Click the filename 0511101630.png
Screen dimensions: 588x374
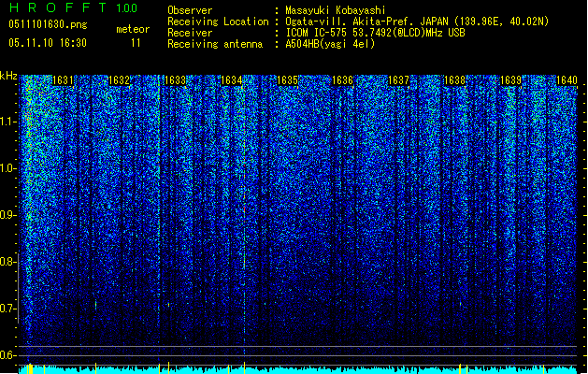click(48, 25)
